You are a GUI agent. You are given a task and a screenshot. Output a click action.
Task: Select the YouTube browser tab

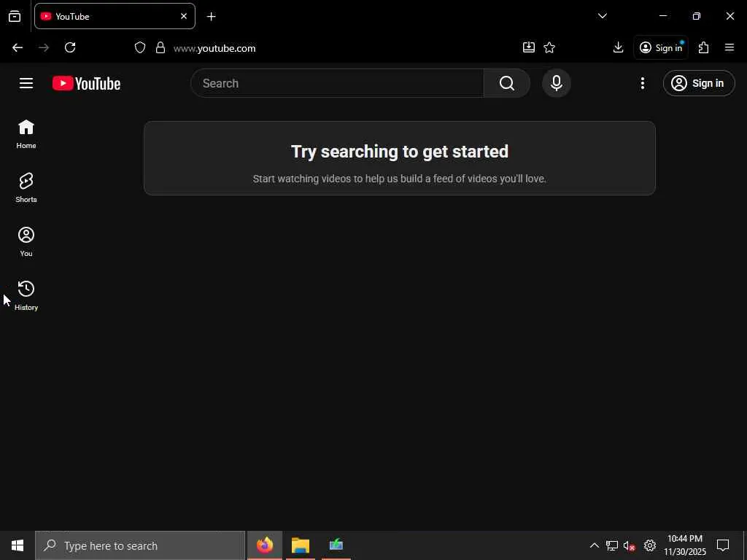point(115,16)
